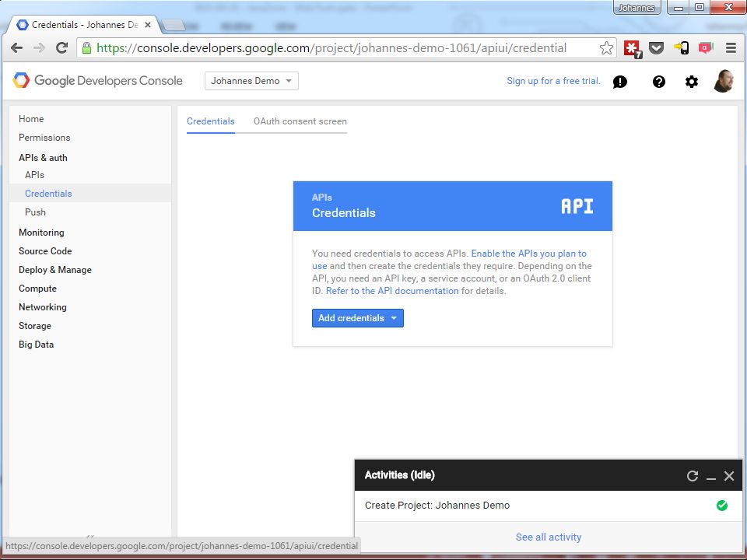
Task: Click the green padlock security icon
Action: pyautogui.click(x=86, y=47)
